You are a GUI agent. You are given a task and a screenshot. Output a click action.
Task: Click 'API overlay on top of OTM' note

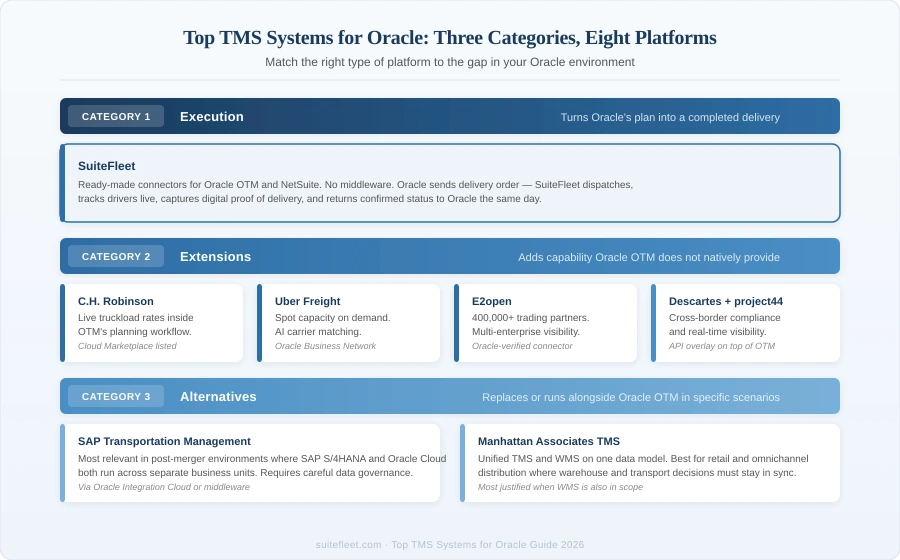[722, 346]
